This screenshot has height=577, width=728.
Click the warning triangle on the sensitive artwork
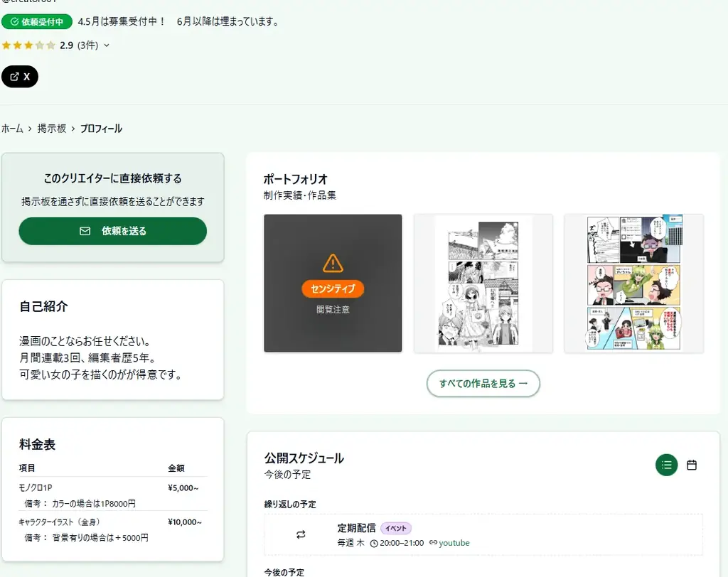click(x=333, y=262)
